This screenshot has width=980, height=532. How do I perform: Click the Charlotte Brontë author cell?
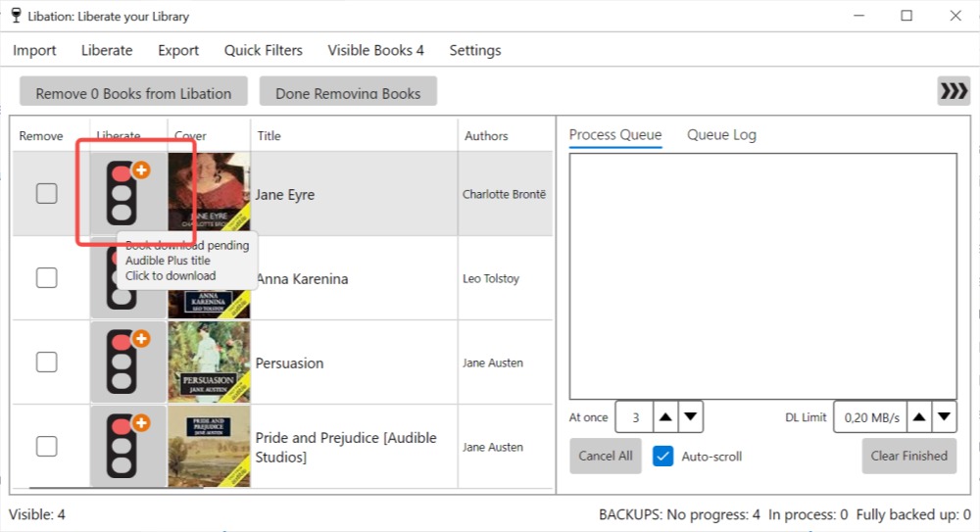click(505, 194)
